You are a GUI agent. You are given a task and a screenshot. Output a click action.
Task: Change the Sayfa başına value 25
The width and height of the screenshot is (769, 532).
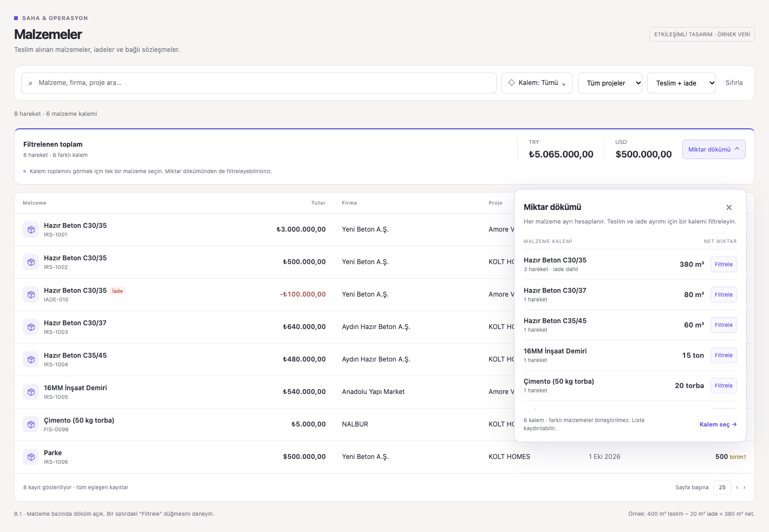(x=722, y=488)
